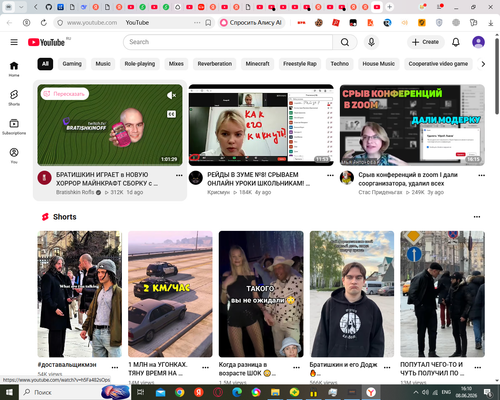Open the ПОПУТАЛ ЧЕГО-ТО short thumbnail
The height and width of the screenshot is (400, 500).
pyautogui.click(x=443, y=294)
